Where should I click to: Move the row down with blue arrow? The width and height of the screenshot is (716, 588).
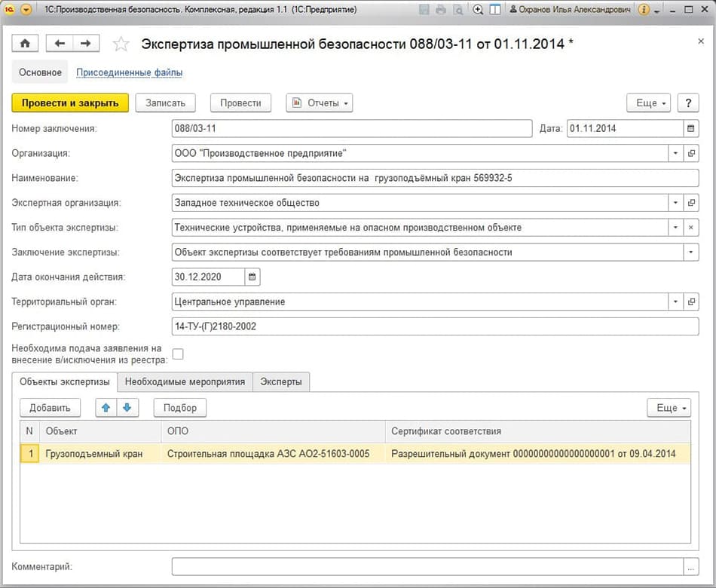[127, 408]
